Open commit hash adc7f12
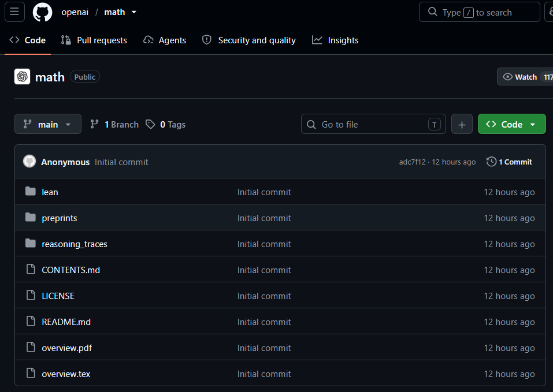This screenshot has height=392, width=553. click(412, 162)
